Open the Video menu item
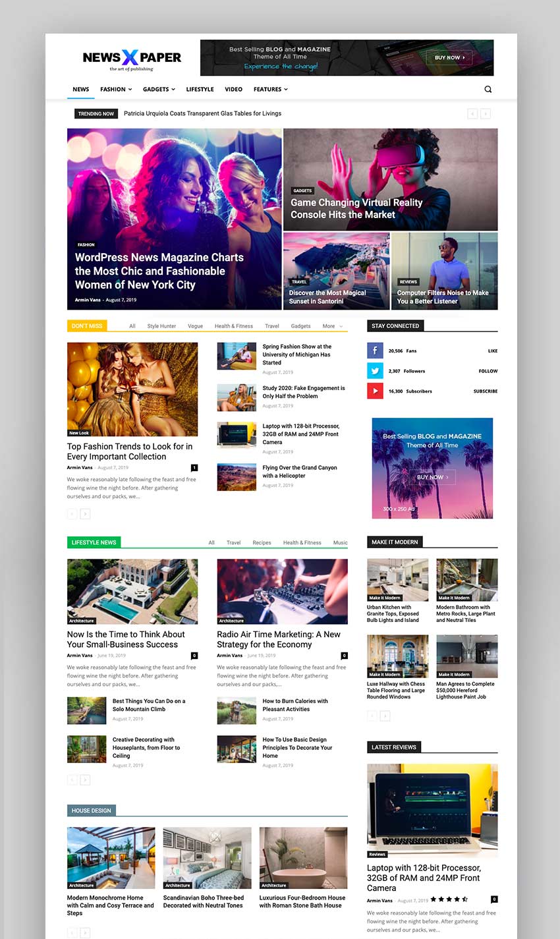560x939 pixels. 233,90
